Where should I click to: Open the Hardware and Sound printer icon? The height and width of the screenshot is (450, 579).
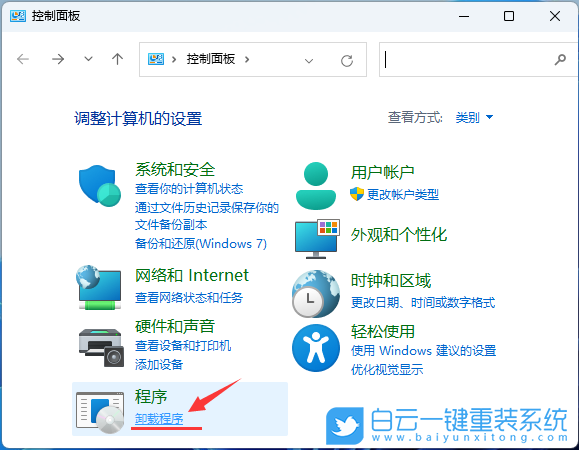[x=101, y=347]
